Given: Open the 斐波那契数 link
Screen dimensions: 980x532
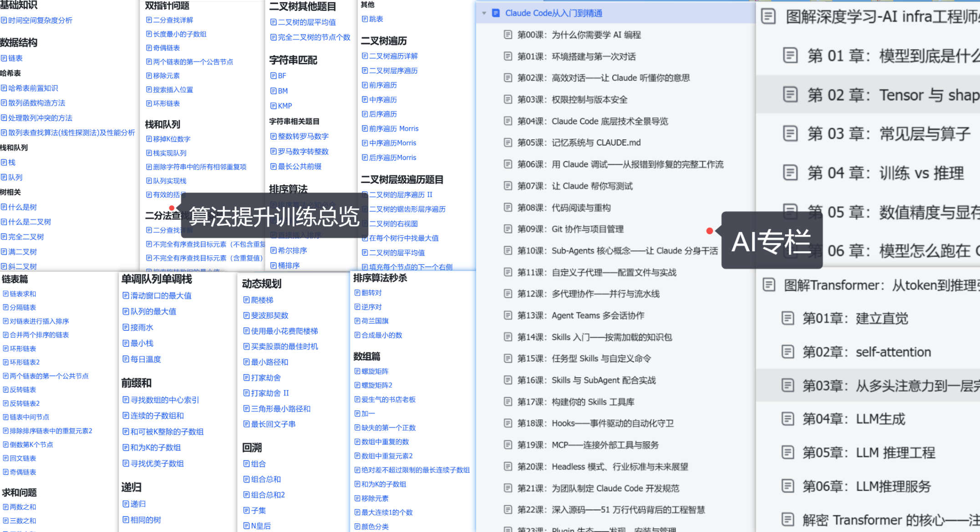Looking at the screenshot, I should point(270,315).
